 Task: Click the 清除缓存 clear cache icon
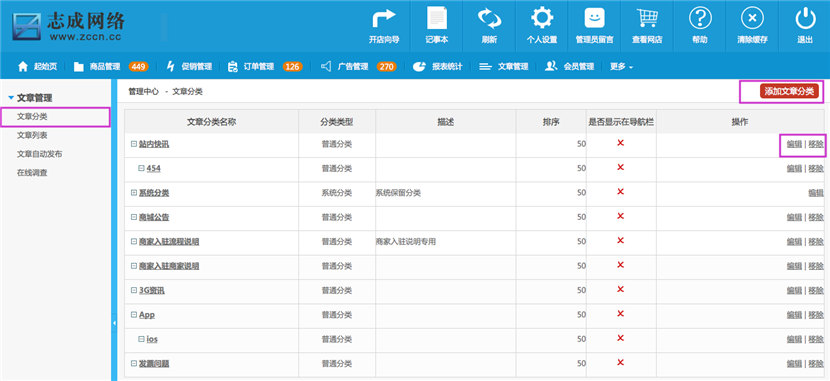[752, 18]
